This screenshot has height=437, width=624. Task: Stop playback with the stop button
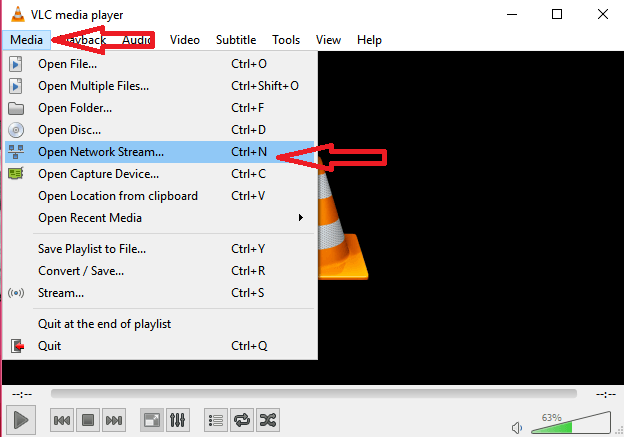pos(88,420)
